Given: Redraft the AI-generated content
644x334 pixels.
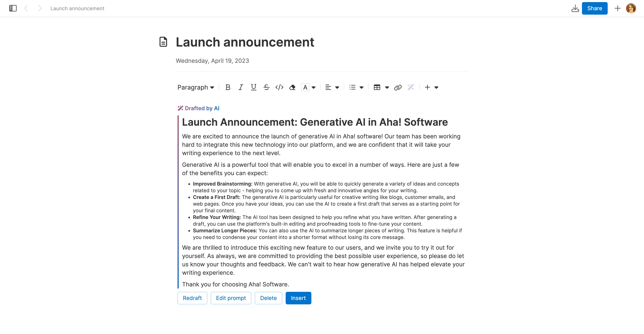Looking at the screenshot, I should [192, 298].
